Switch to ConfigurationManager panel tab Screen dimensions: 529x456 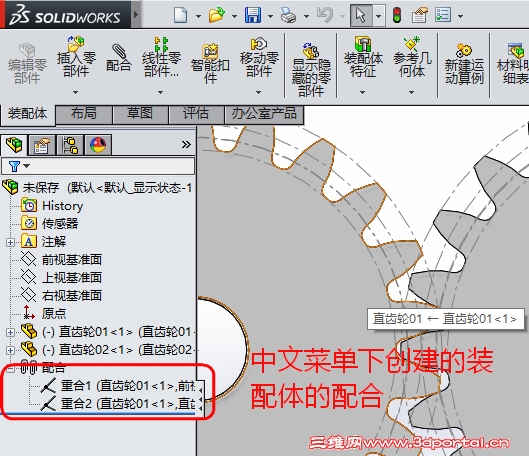70,145
